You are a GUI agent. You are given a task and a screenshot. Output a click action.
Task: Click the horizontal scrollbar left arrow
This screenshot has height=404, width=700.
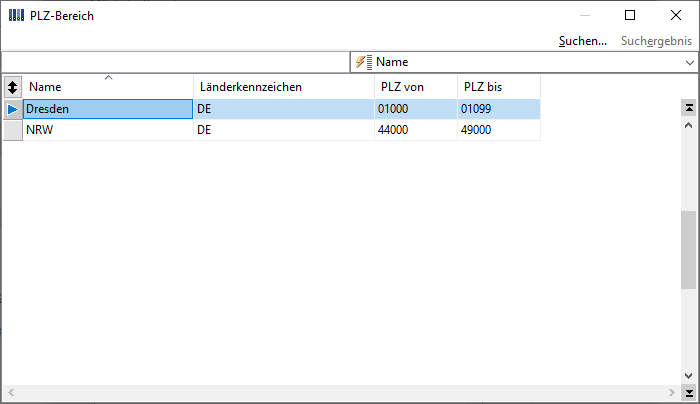(x=11, y=392)
